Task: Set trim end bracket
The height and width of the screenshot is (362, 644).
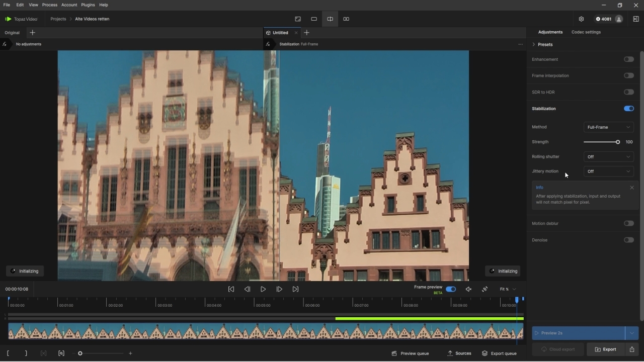Action: pyautogui.click(x=26, y=353)
